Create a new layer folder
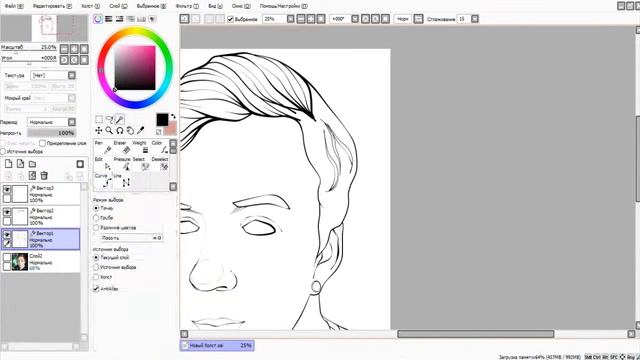 click(32, 164)
